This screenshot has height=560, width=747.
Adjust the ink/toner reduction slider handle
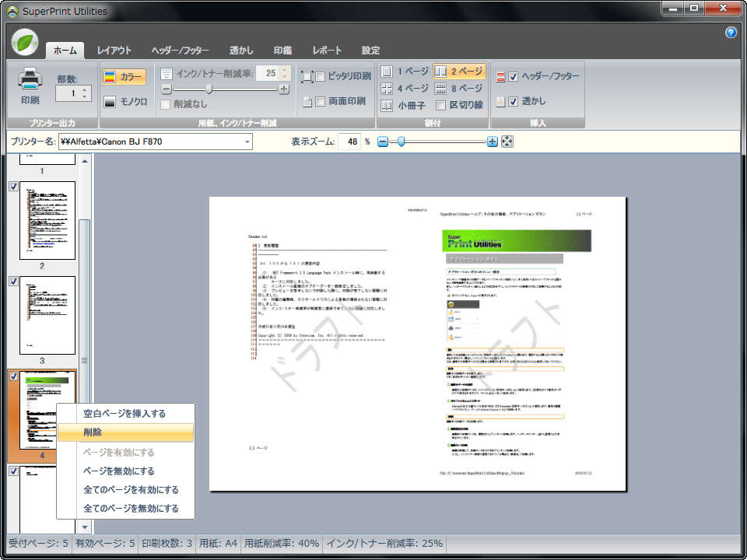point(209,89)
